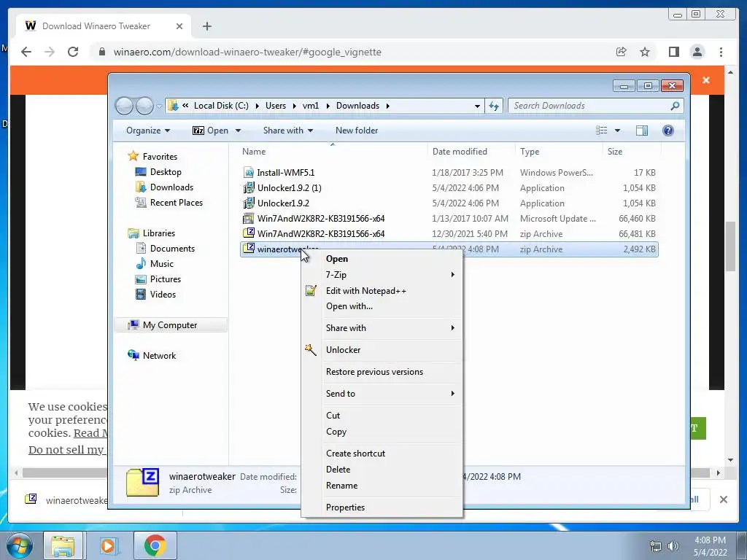Open the address bar history dropdown

477,106
